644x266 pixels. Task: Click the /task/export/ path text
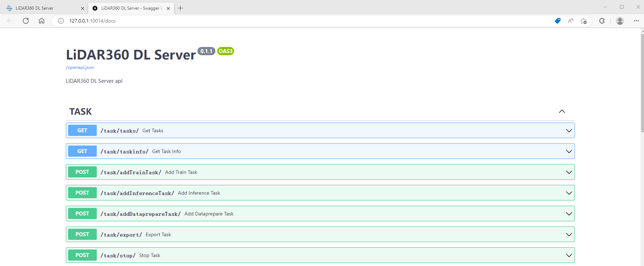(121, 235)
